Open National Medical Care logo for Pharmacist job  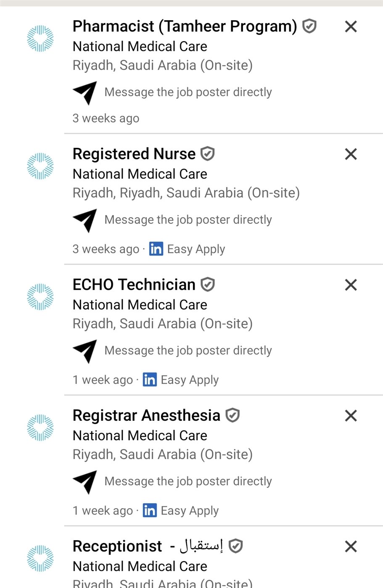(40, 39)
